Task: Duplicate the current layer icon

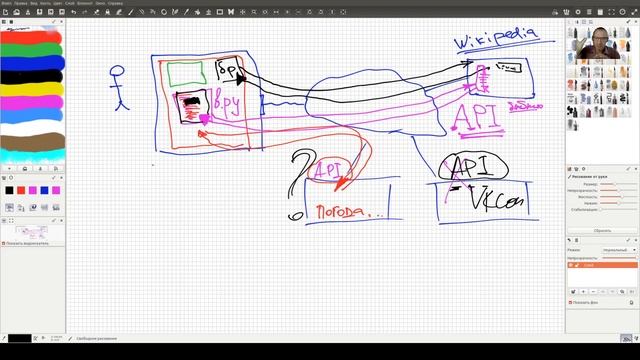Action: [622, 291]
